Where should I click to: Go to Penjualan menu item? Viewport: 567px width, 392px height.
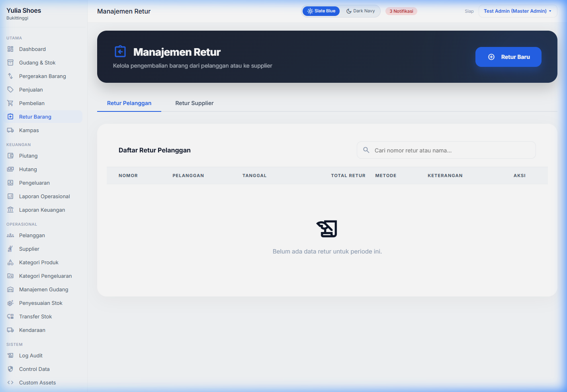click(42, 90)
